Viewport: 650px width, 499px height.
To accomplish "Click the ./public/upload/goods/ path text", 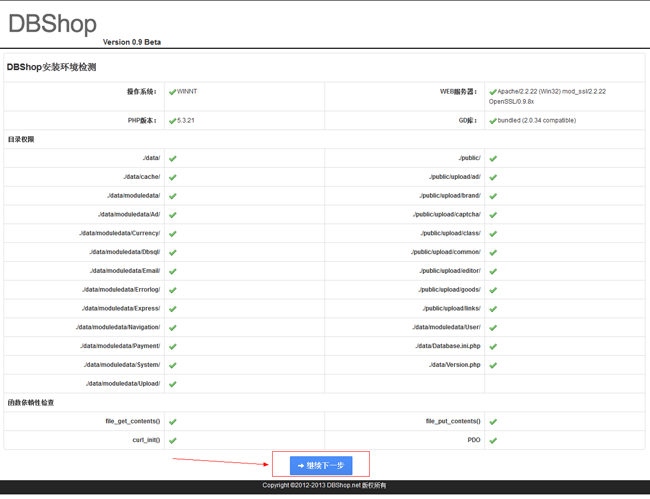I will (450, 289).
